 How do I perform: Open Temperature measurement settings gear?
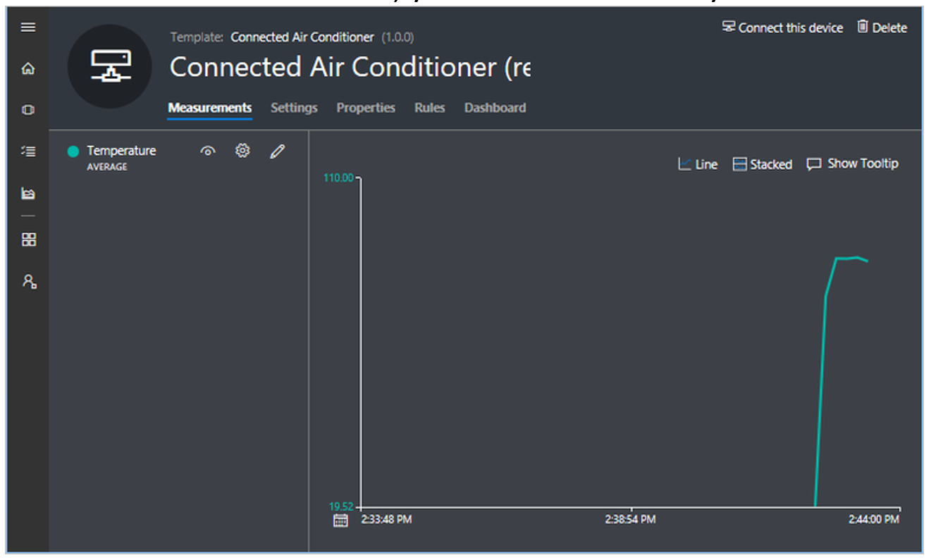[x=242, y=150]
